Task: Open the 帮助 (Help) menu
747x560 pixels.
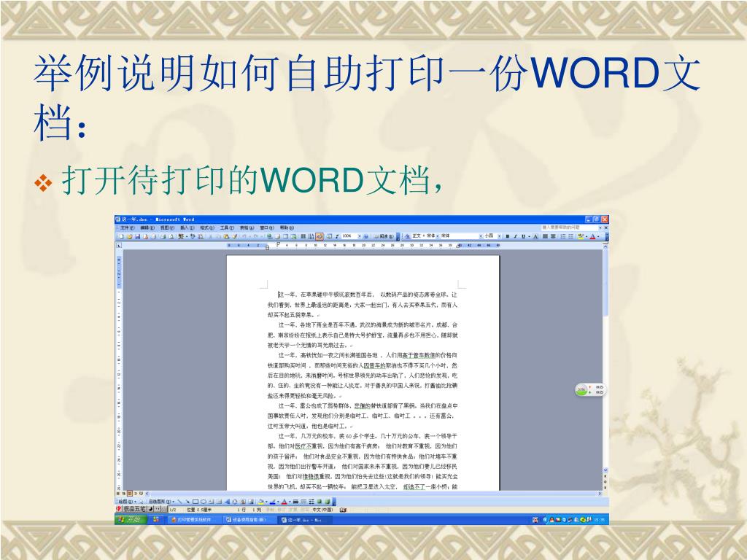Action: coord(287,227)
